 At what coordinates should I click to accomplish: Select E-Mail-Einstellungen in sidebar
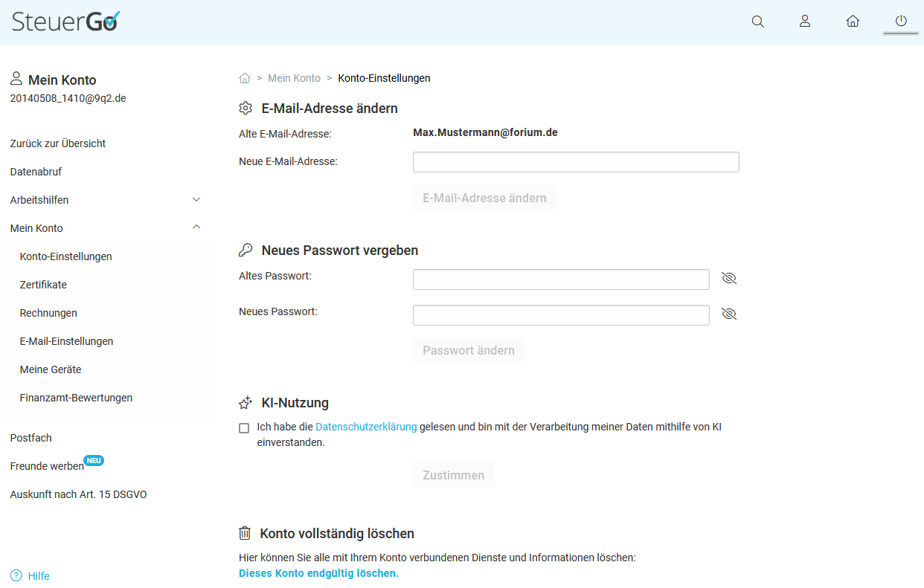(66, 341)
